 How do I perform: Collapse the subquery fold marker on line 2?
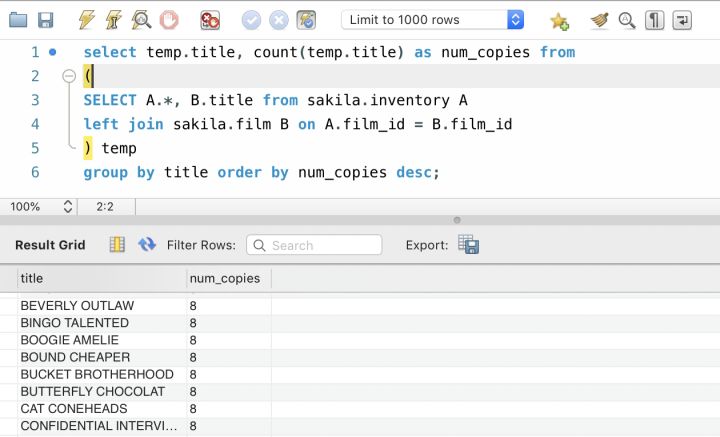[69, 76]
